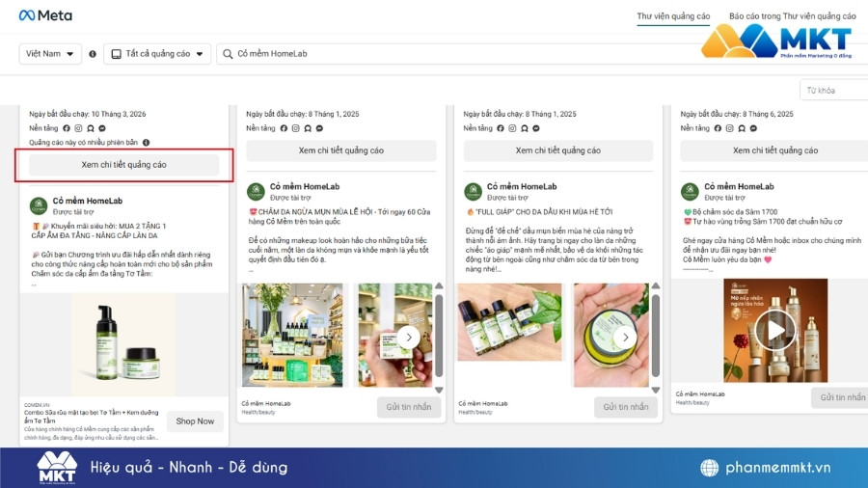Click Cỏ mềm HomeLab avatar on Sâm 1700 ad
The width and height of the screenshot is (868, 488).
click(x=690, y=192)
